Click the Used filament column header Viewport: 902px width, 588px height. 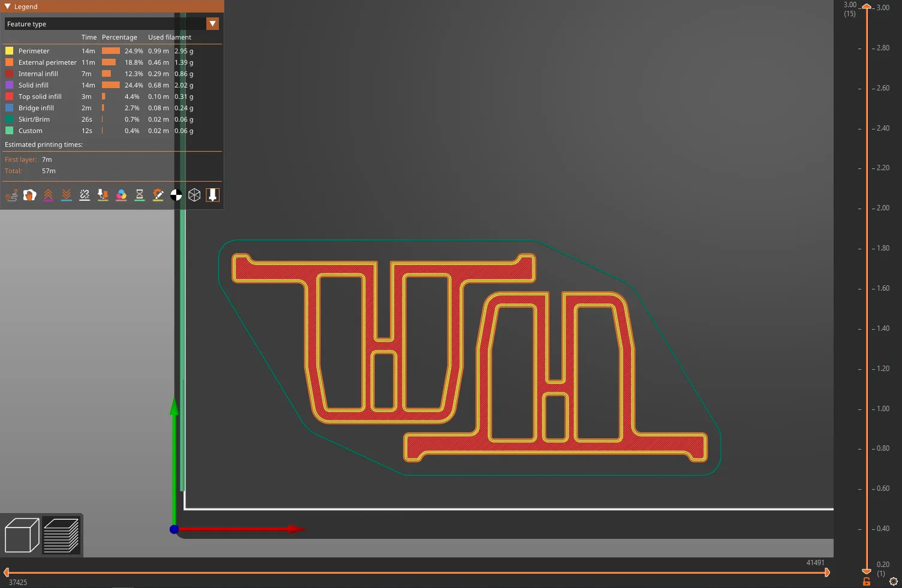(170, 37)
